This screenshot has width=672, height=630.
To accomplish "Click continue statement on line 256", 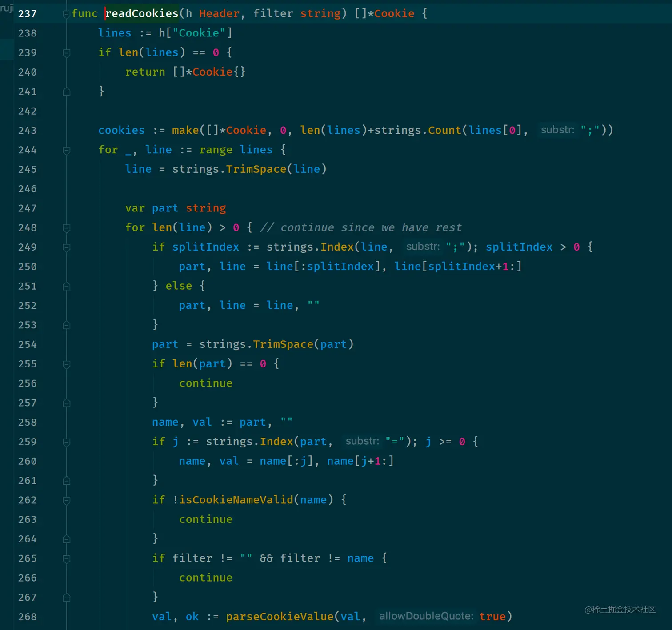I will (206, 383).
